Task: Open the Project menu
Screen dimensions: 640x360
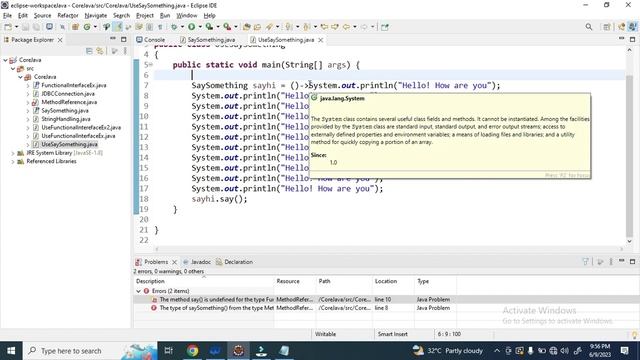Action: [x=144, y=16]
